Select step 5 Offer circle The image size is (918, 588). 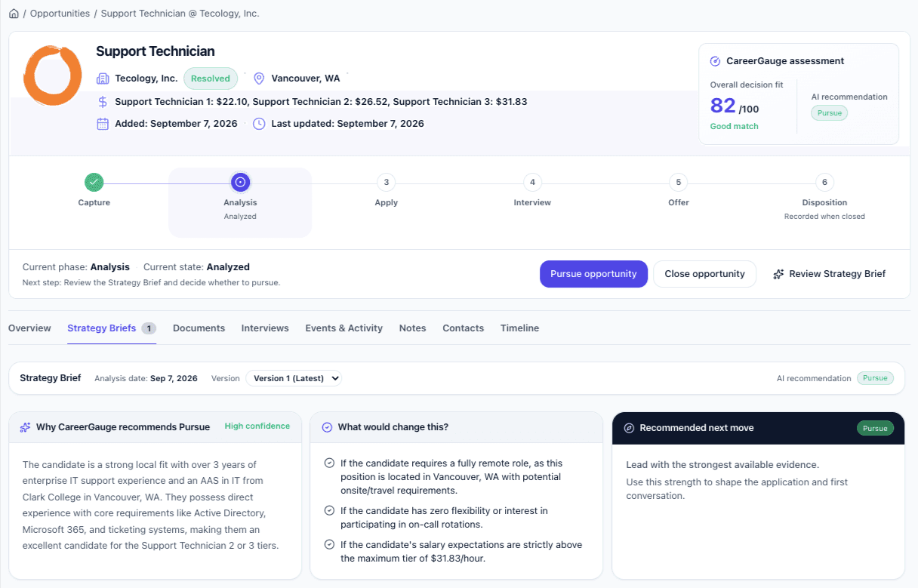coord(679,182)
